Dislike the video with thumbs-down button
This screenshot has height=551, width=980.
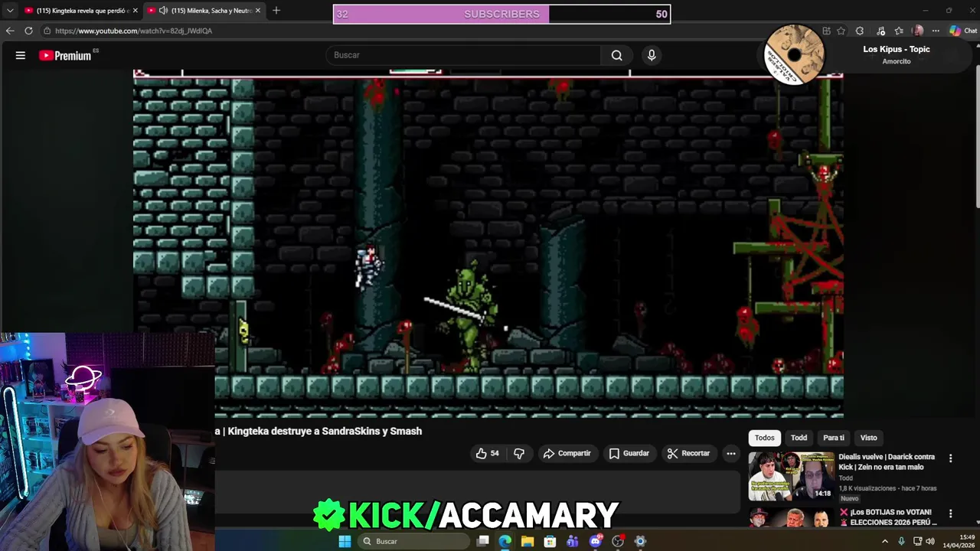(x=519, y=453)
